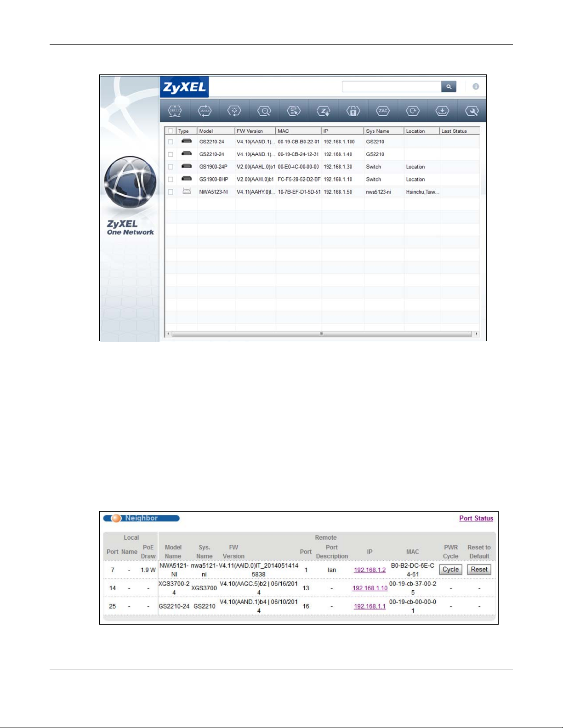563x728 pixels.
Task: Click the XGS3700 system name cell
Action: click(x=204, y=588)
